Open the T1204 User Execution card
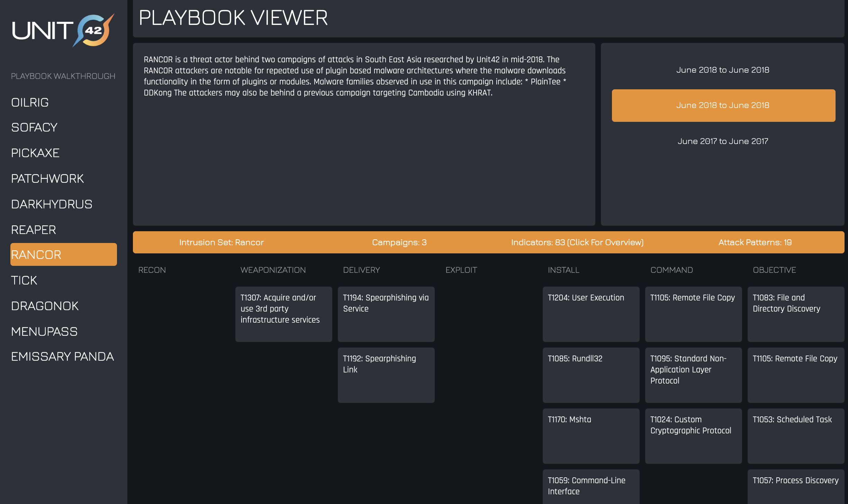 tap(591, 314)
